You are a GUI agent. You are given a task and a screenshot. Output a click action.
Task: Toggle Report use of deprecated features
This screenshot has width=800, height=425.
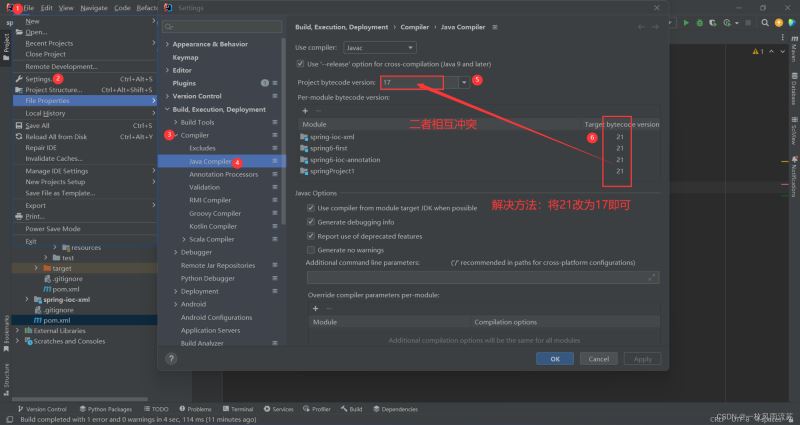pyautogui.click(x=311, y=236)
